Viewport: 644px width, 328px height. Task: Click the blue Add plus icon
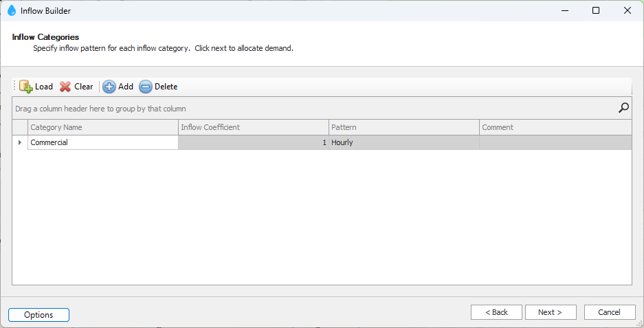pos(109,87)
